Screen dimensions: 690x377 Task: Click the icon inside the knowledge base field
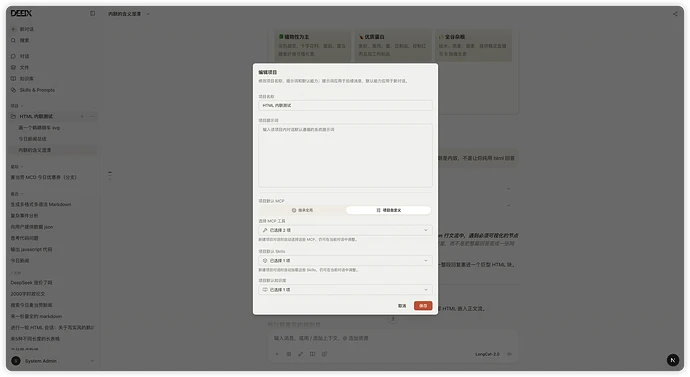tap(265, 289)
